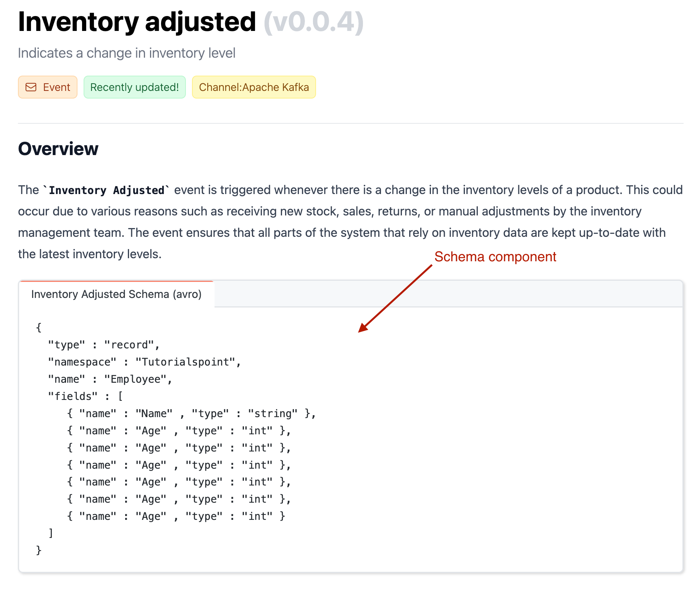The height and width of the screenshot is (589, 700).
Task: Click the final closing curly brace
Action: (x=39, y=550)
